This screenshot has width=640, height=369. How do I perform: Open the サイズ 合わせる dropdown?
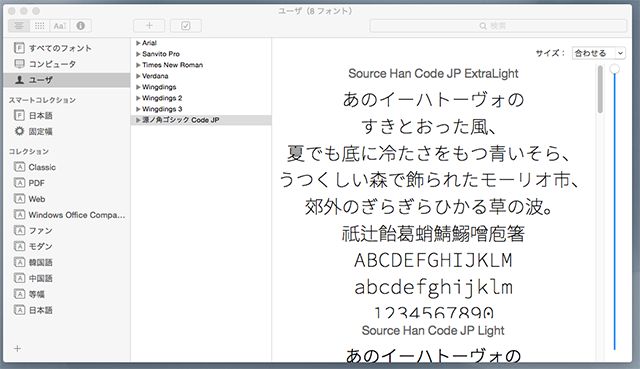coord(599,53)
